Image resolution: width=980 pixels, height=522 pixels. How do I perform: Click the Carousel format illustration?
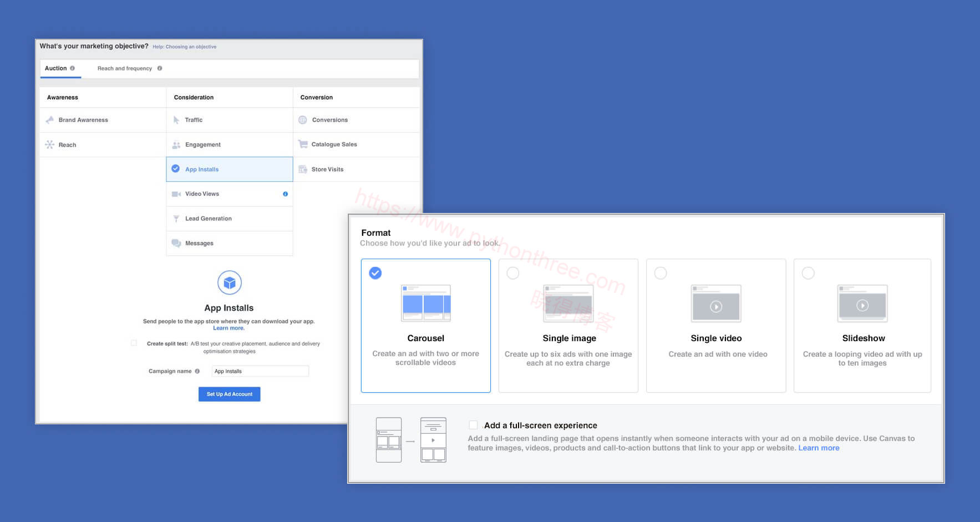(426, 303)
